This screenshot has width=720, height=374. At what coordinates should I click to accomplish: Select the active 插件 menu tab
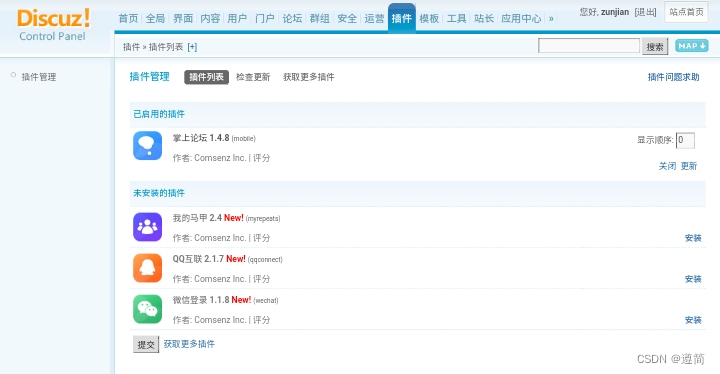(402, 18)
